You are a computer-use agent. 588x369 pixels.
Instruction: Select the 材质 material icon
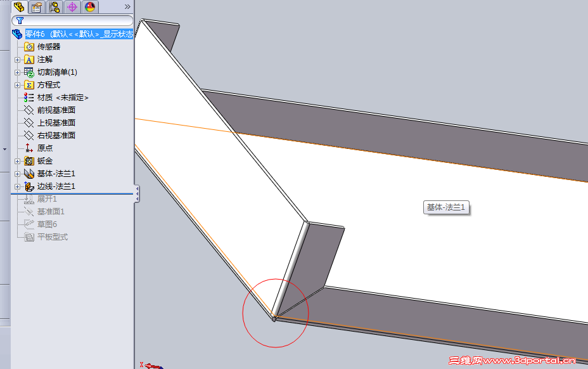29,98
